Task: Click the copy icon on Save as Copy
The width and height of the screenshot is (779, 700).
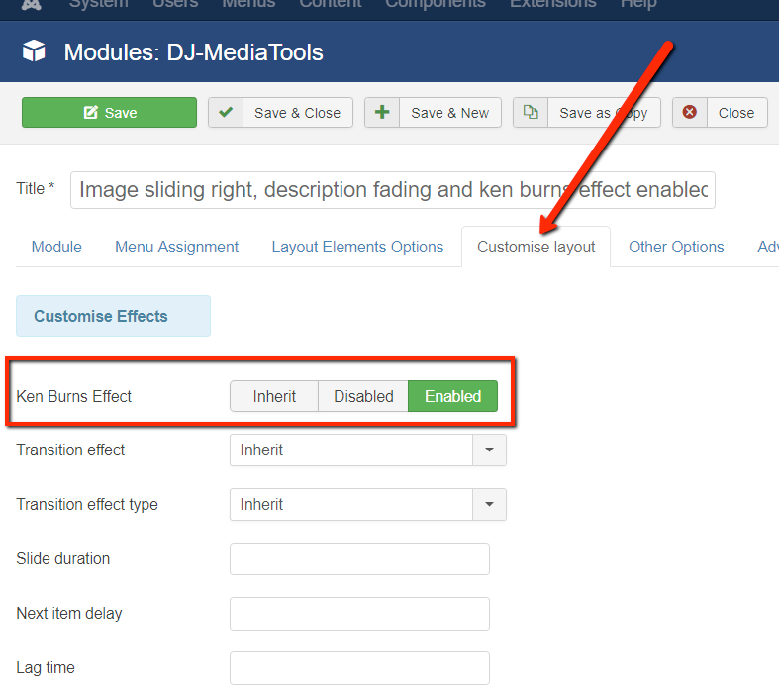Action: click(531, 112)
